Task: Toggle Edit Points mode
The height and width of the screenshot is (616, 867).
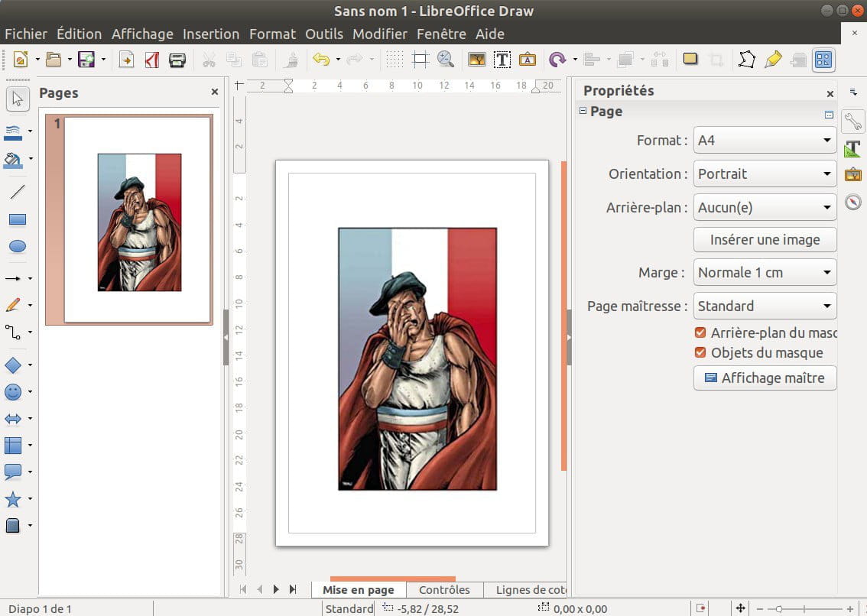Action: (x=746, y=59)
